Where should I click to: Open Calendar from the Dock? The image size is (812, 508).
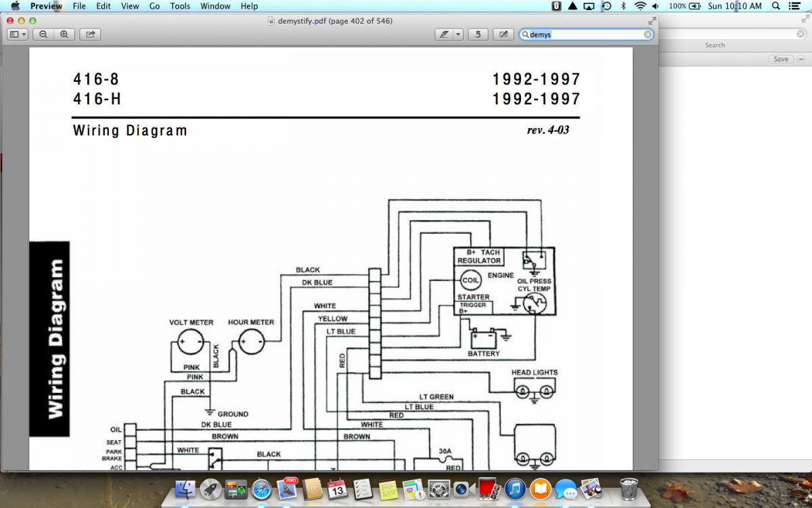pos(337,489)
